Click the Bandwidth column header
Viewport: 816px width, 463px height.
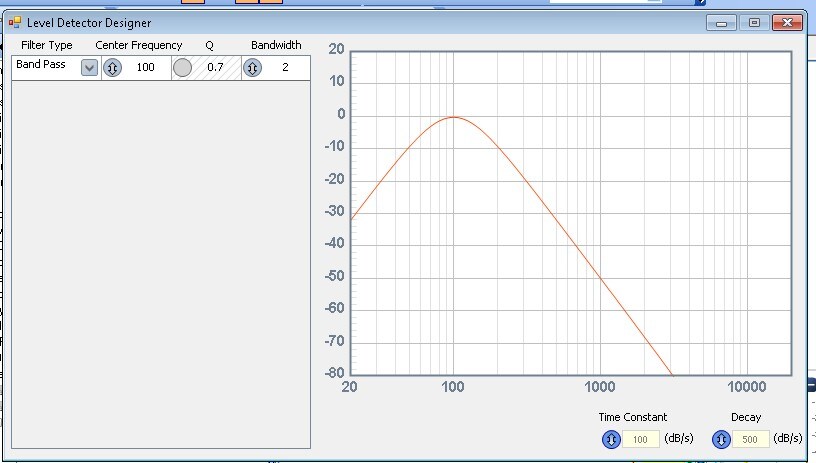pos(276,45)
